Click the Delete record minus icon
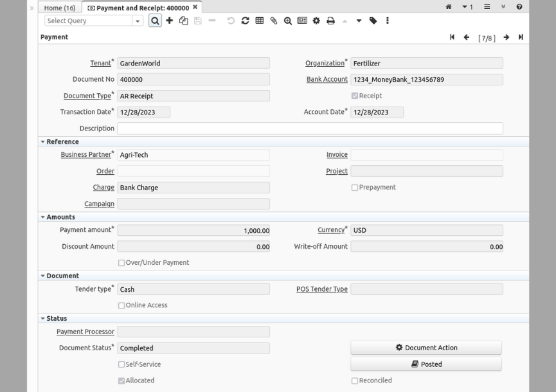 [212, 21]
